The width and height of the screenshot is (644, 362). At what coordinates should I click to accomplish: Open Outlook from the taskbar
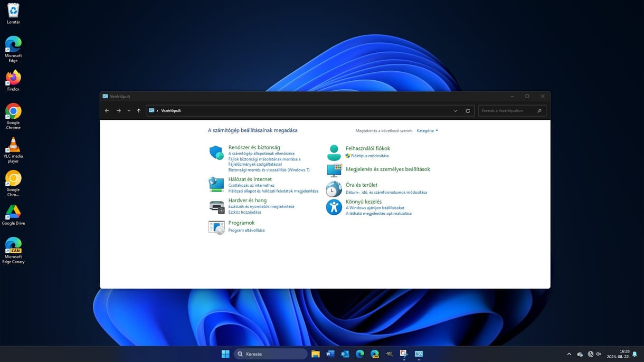[x=345, y=354]
